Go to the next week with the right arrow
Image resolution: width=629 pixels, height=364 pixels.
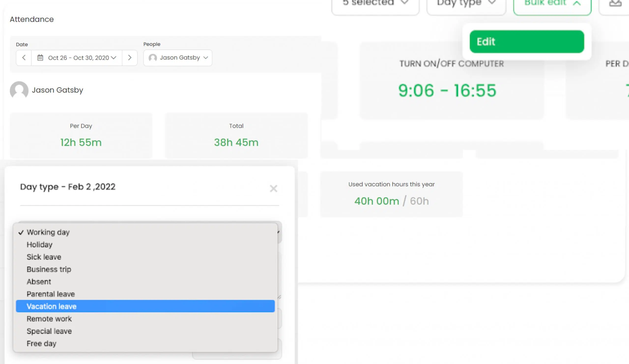pyautogui.click(x=130, y=58)
